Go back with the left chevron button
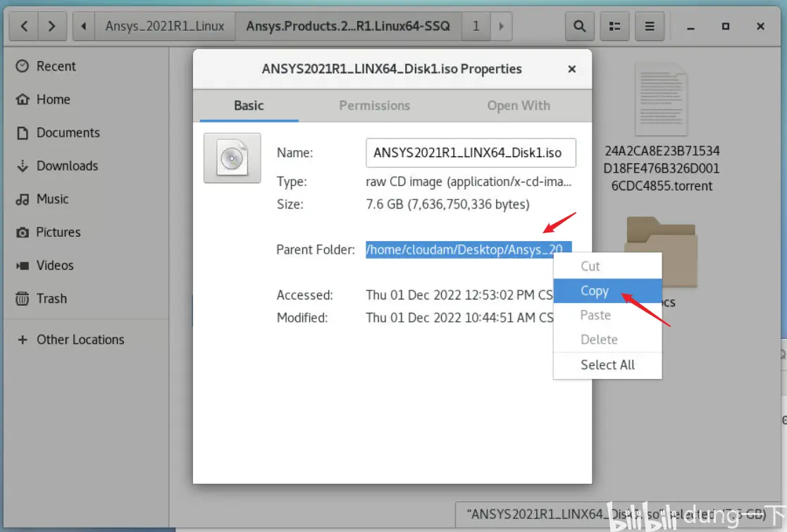Screen dimensions: 787x532 pyautogui.click(x=23, y=26)
